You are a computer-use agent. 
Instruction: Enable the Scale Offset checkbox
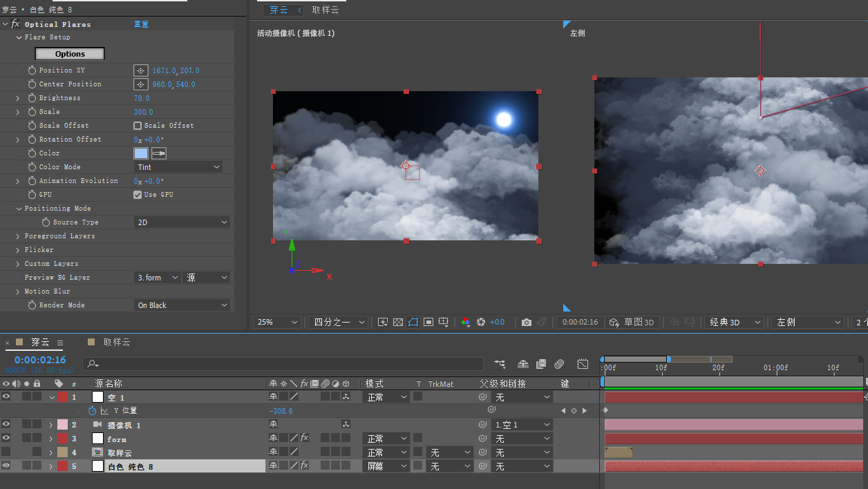pyautogui.click(x=138, y=126)
